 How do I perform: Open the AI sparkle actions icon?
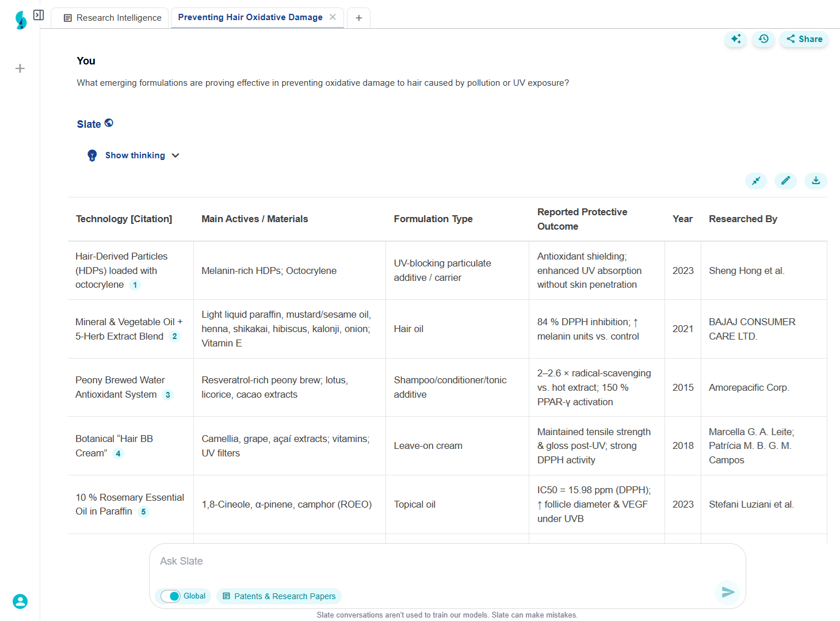point(735,39)
